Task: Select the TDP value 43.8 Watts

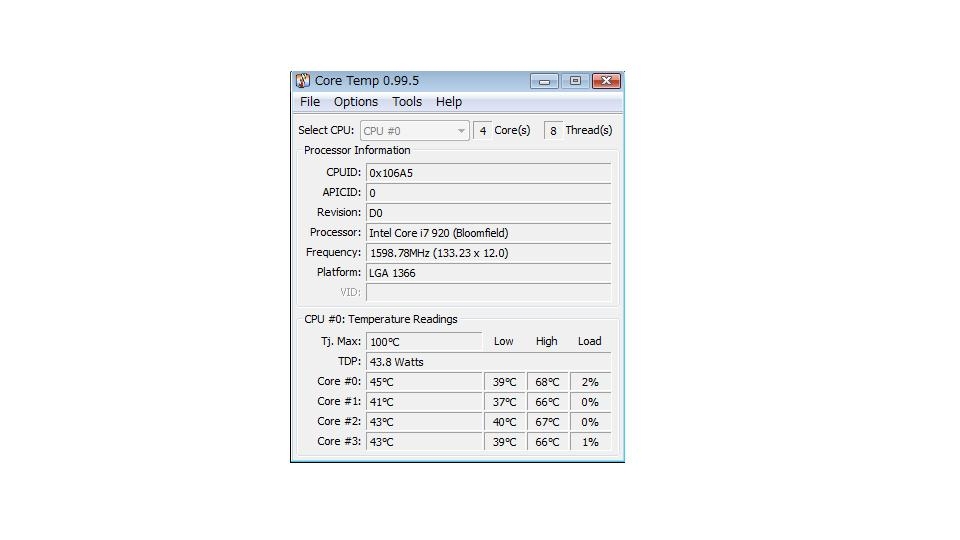Action: click(x=488, y=362)
